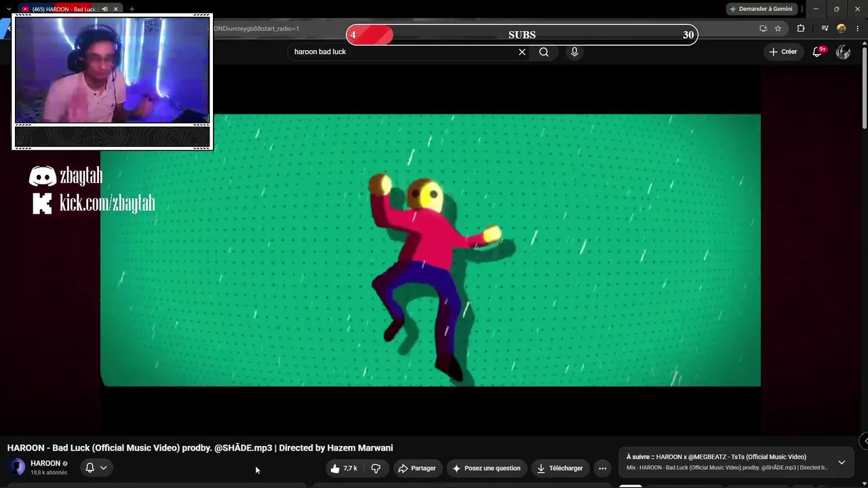The height and width of the screenshot is (488, 868).
Task: Open more actions three-dot menu under video
Action: click(602, 468)
